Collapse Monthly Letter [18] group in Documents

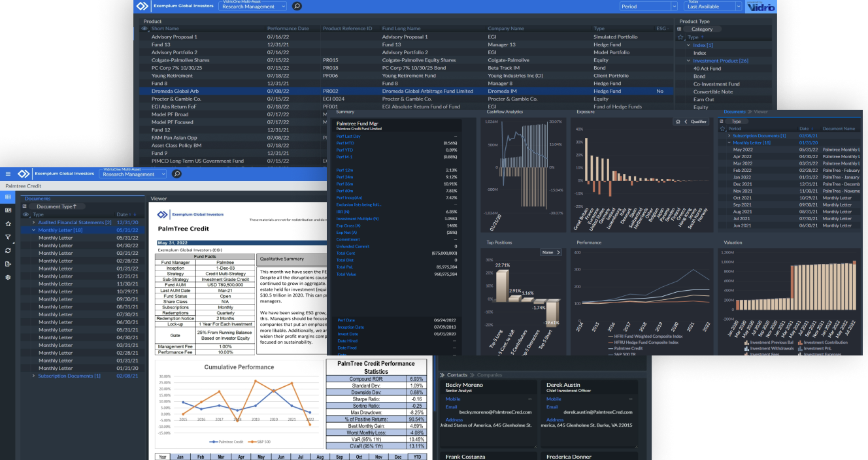33,230
